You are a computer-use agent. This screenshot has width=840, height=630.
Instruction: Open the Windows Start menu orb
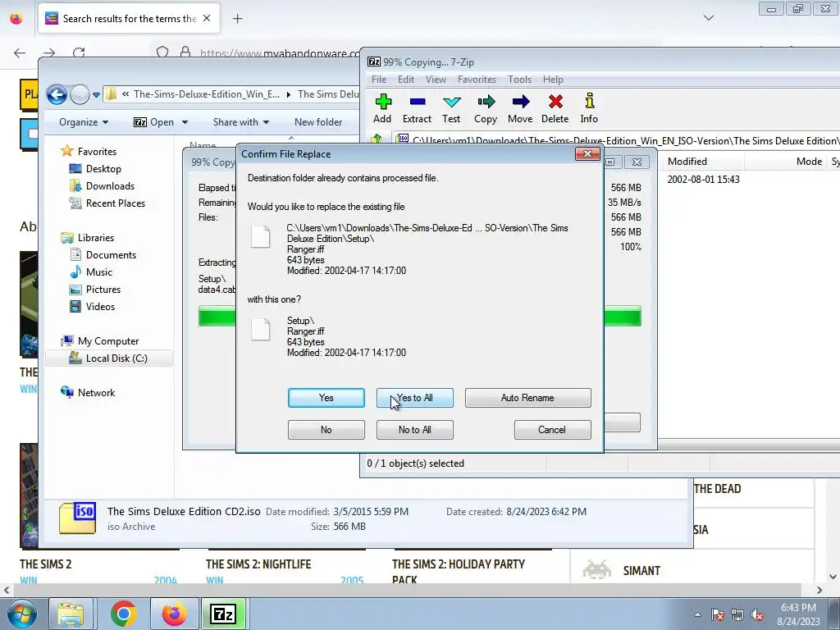[22, 614]
